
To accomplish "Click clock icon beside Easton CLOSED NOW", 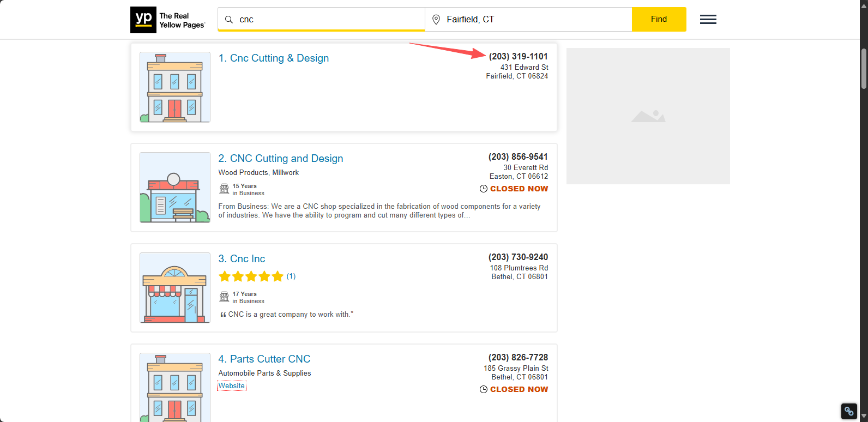I will [x=484, y=189].
